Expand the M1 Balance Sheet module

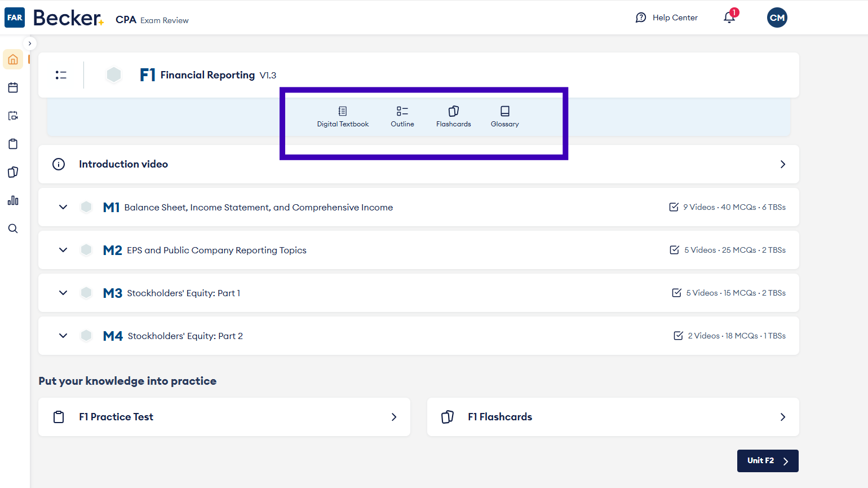63,207
